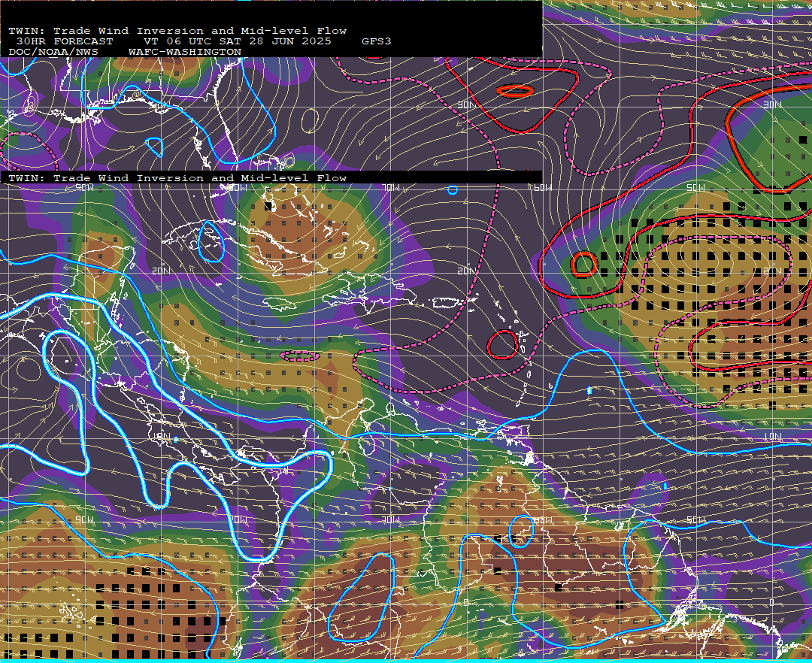Screen dimensions: 812x663
Task: Click the 90W label just below the second banner
Action: (85, 187)
